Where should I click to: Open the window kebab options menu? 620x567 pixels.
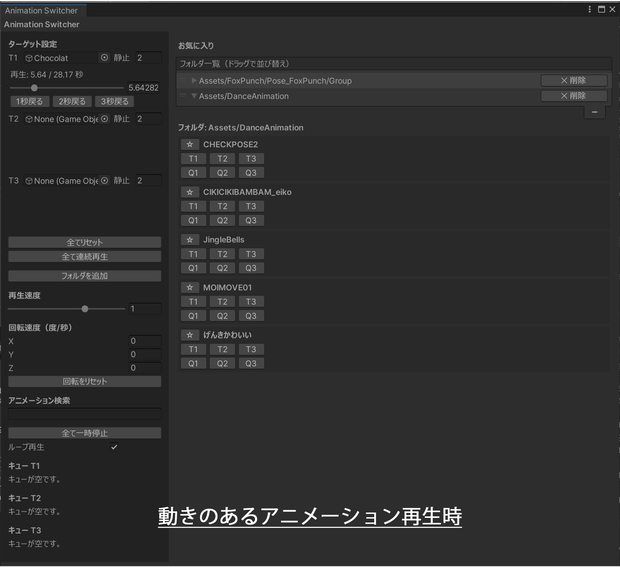(590, 9)
